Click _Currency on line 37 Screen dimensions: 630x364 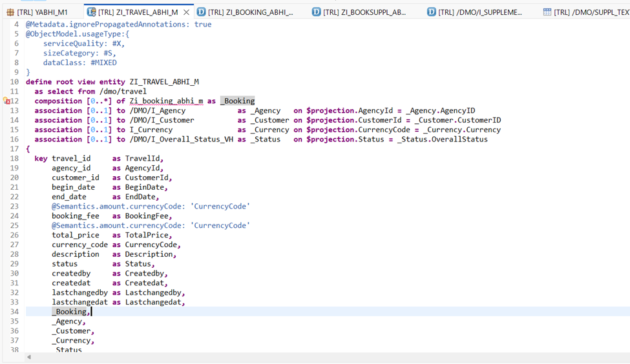(71, 340)
